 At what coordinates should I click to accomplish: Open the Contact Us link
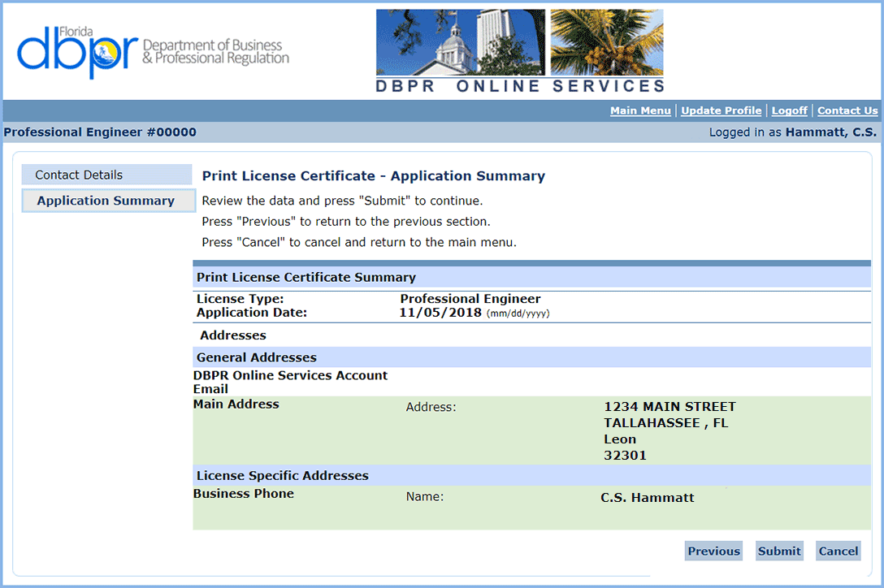(847, 110)
